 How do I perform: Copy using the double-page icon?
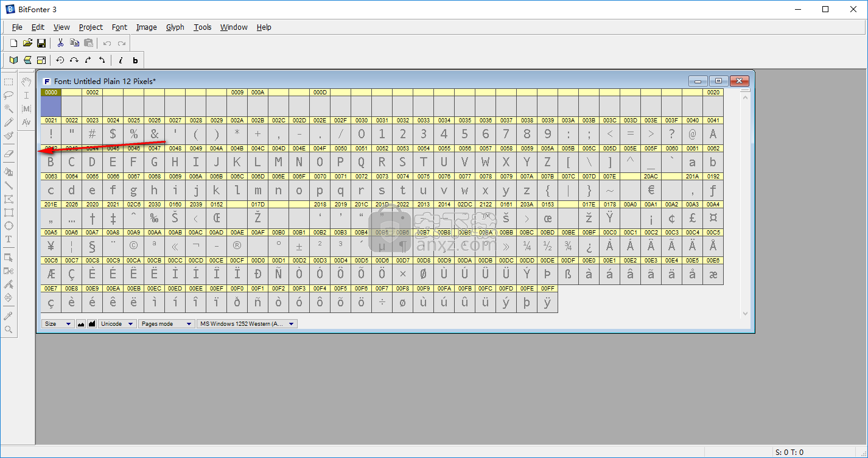(74, 43)
